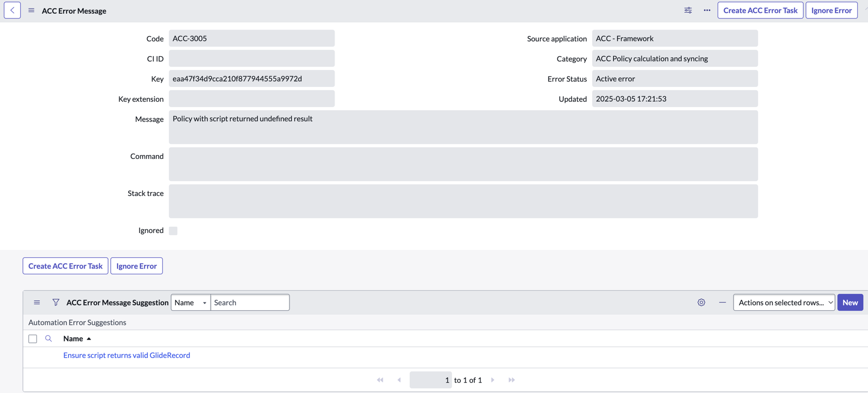Select all rows checkbox in list header
This screenshot has width=868, height=393.
coord(33,338)
